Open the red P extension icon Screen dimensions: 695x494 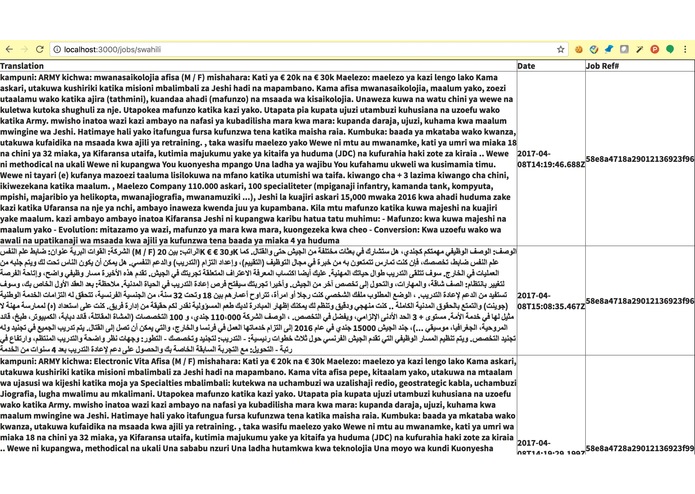655,49
